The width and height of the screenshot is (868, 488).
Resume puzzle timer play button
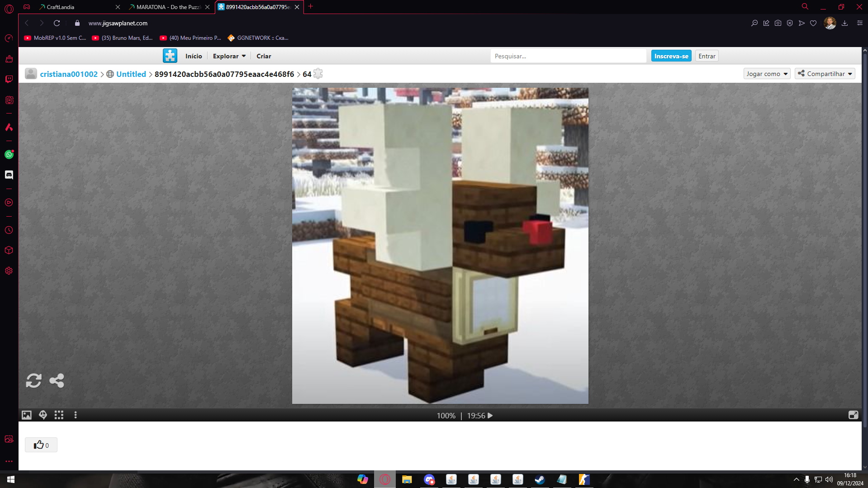(490, 416)
